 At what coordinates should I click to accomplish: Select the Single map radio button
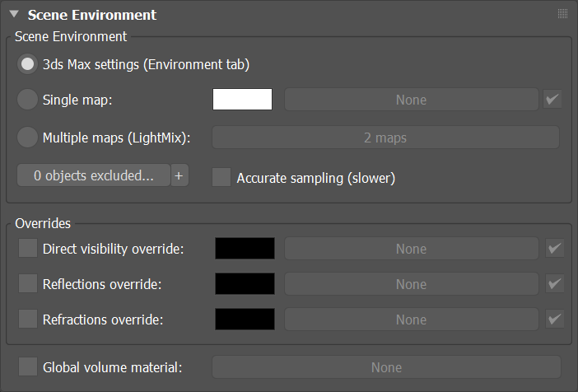[27, 99]
